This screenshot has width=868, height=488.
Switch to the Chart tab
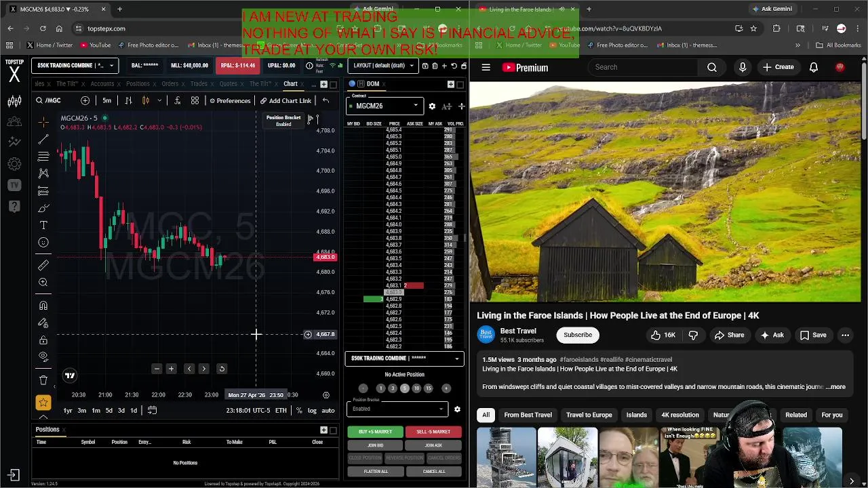tap(290, 84)
